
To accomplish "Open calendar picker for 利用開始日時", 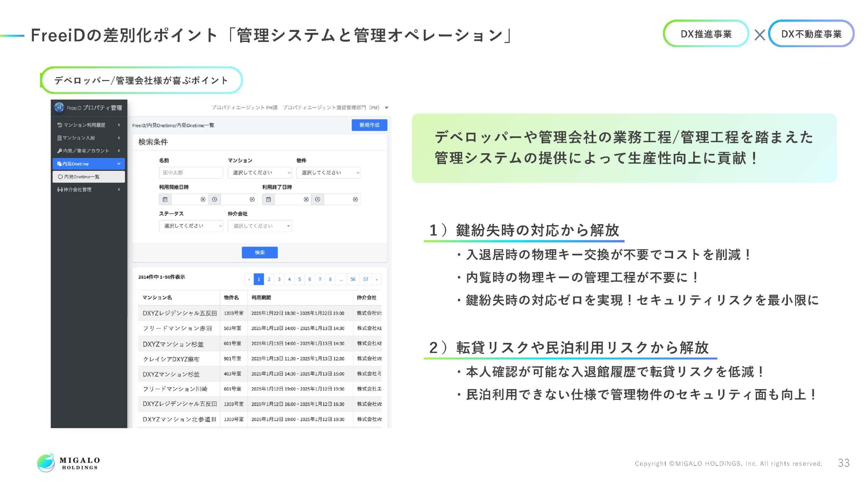I will pyautogui.click(x=165, y=199).
